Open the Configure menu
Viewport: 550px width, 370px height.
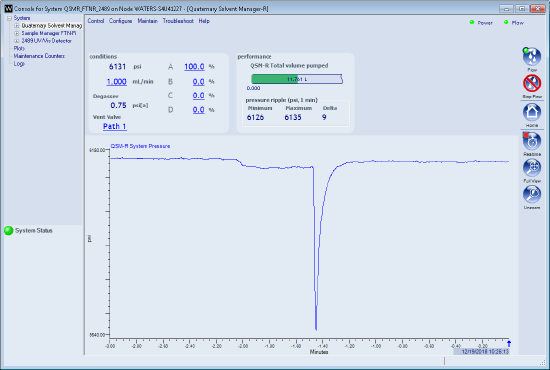click(x=120, y=21)
